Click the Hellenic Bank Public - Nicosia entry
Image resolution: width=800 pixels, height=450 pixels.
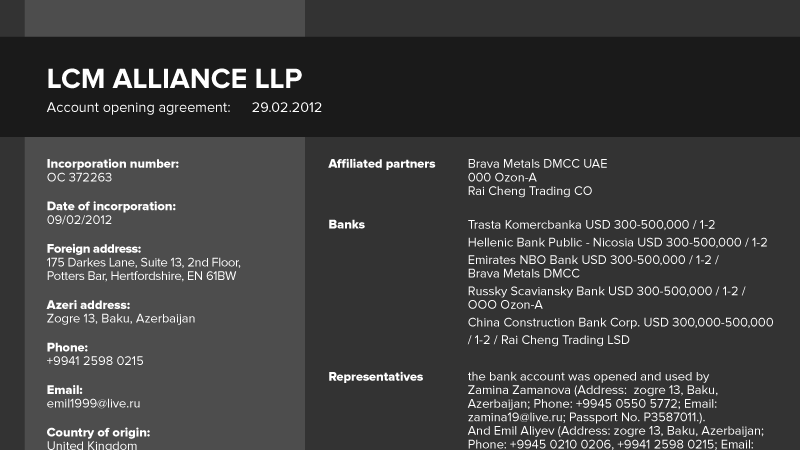click(x=617, y=242)
